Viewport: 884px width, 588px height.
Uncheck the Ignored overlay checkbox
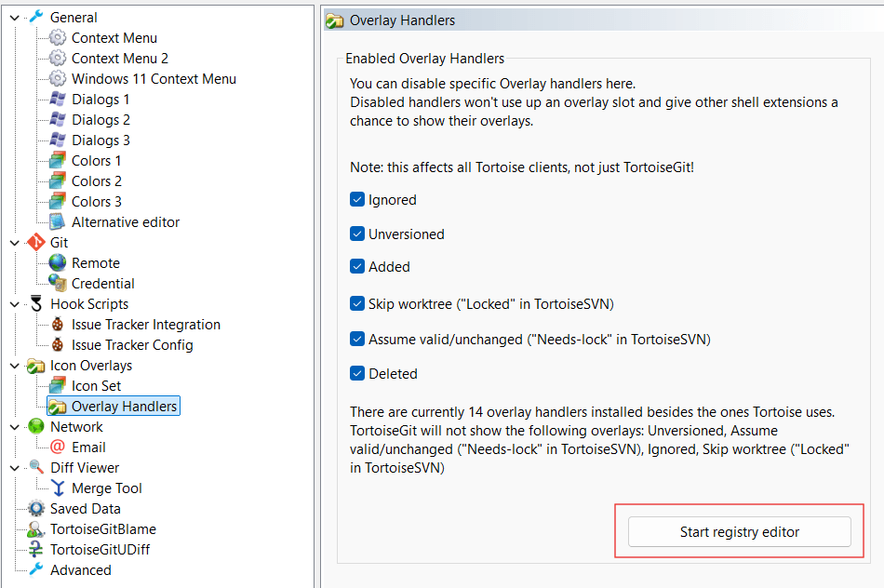(x=357, y=200)
